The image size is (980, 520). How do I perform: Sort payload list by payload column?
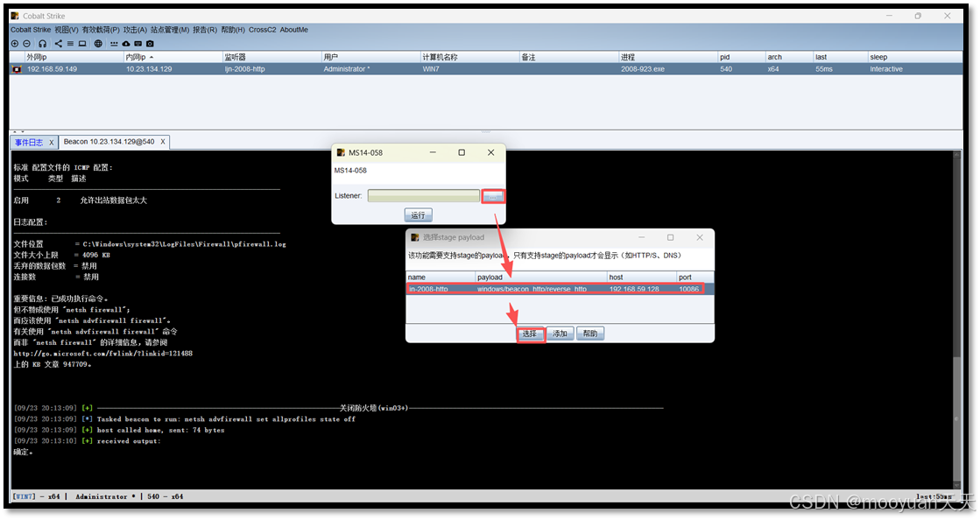click(541, 277)
